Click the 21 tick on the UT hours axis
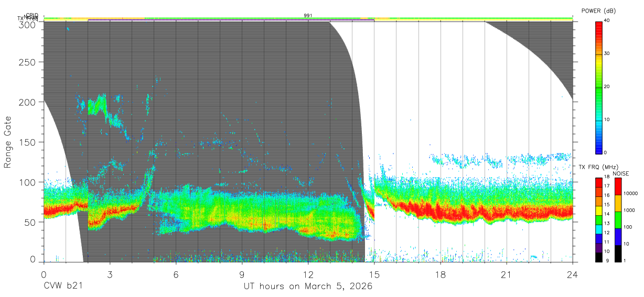The image size is (644, 297). [x=506, y=274]
